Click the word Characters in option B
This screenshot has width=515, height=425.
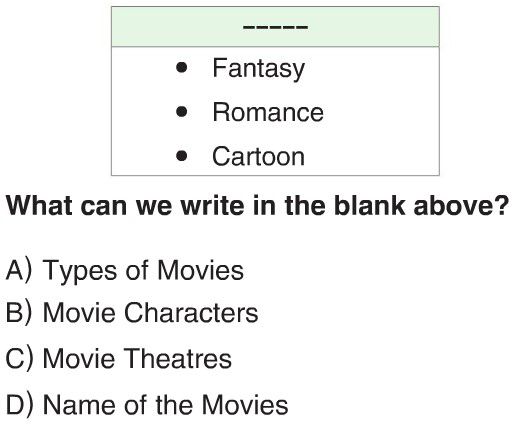[191, 313]
